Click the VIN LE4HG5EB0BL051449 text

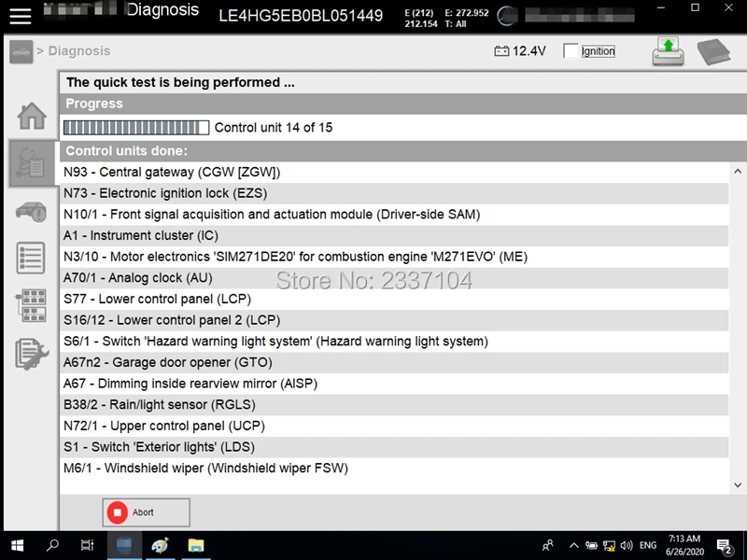301,16
